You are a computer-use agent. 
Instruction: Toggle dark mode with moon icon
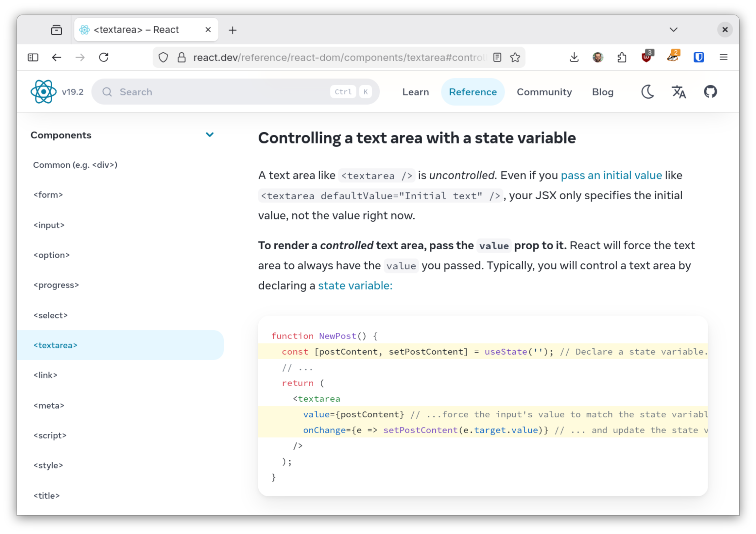tap(647, 92)
